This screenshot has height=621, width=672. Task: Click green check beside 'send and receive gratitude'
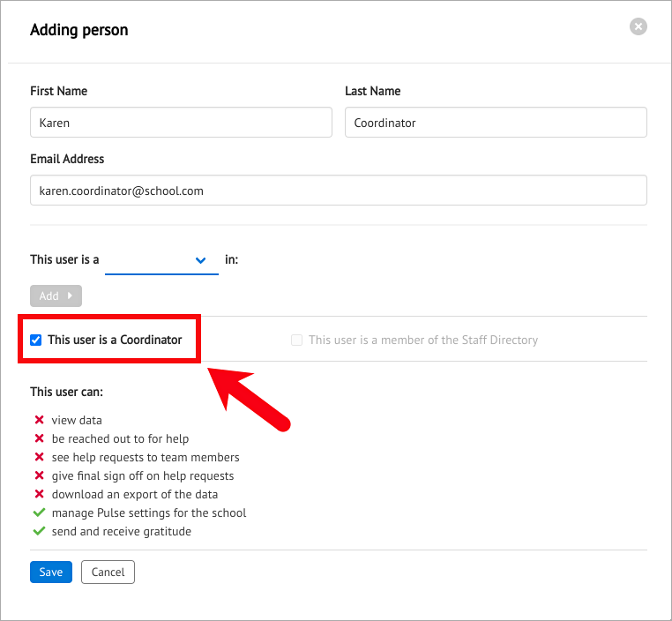pyautogui.click(x=39, y=531)
